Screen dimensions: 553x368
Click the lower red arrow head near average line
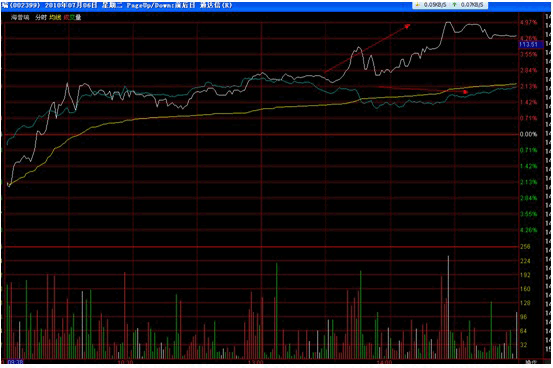[x=465, y=92]
